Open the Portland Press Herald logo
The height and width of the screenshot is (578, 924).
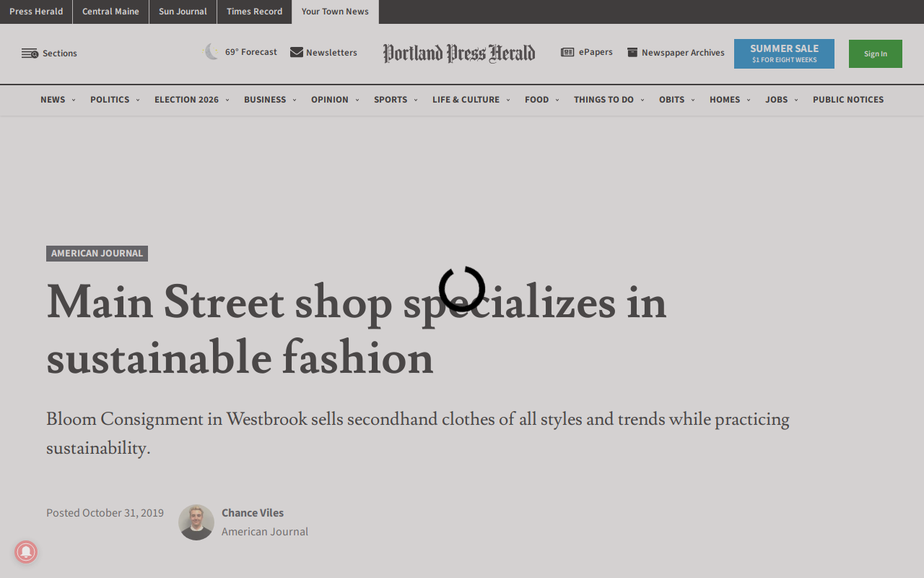tap(459, 53)
